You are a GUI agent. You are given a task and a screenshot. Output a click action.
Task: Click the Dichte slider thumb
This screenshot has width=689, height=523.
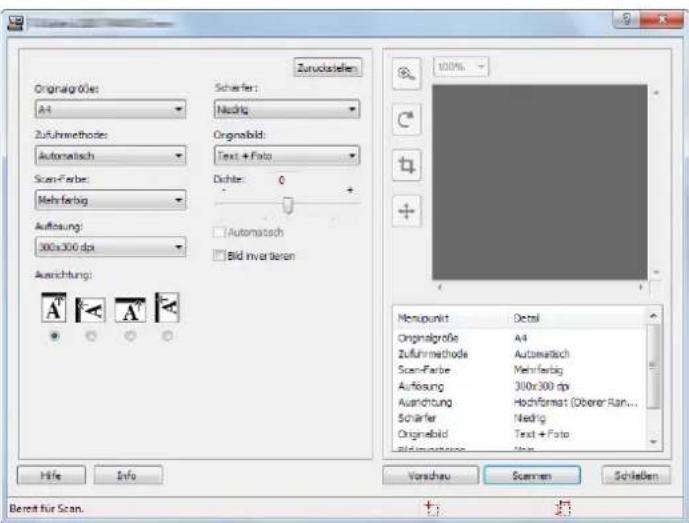[x=288, y=205]
